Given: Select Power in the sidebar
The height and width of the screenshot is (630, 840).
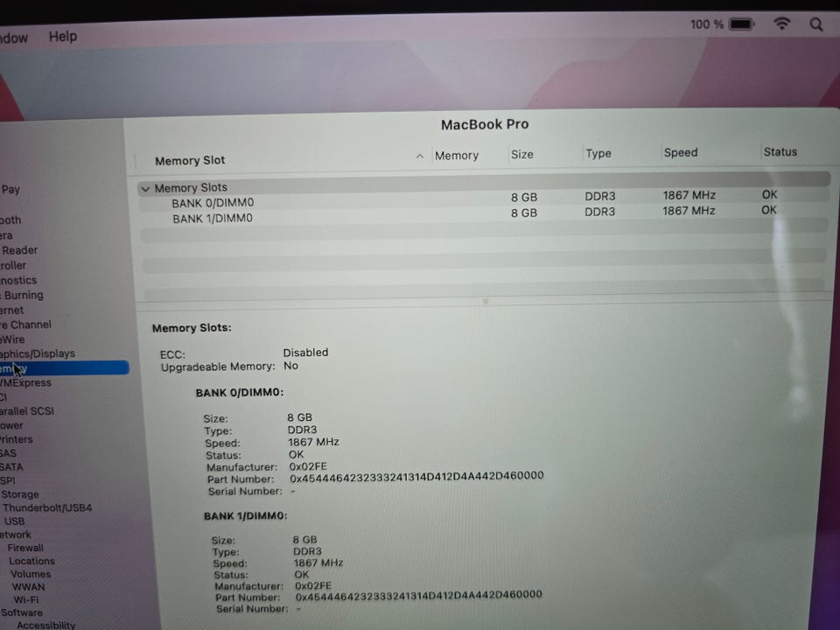Looking at the screenshot, I should [x=11, y=425].
